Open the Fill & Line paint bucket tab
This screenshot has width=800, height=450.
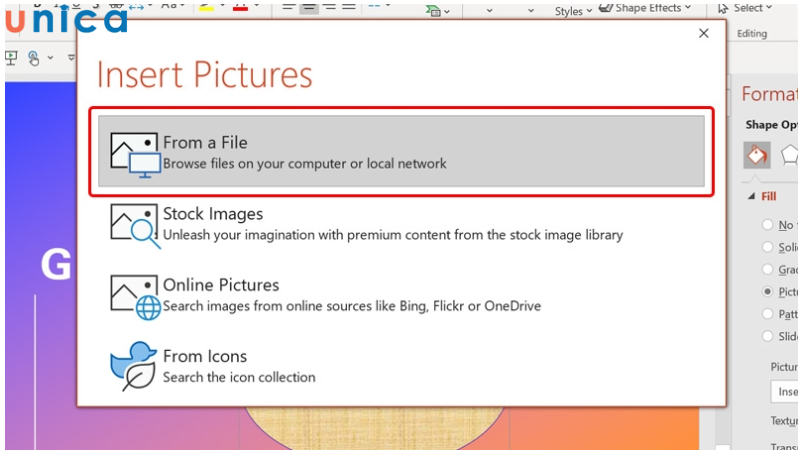pos(757,155)
